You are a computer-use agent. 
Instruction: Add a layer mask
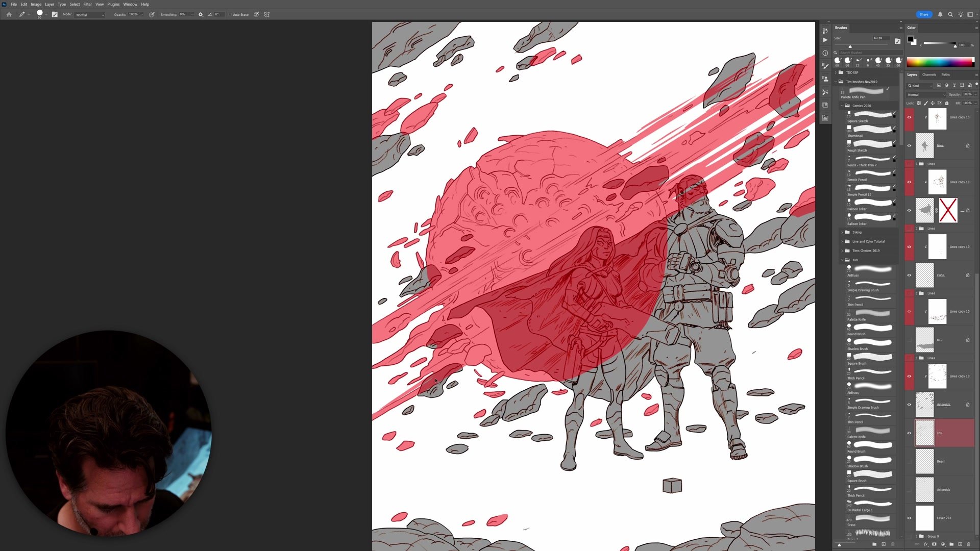point(935,544)
